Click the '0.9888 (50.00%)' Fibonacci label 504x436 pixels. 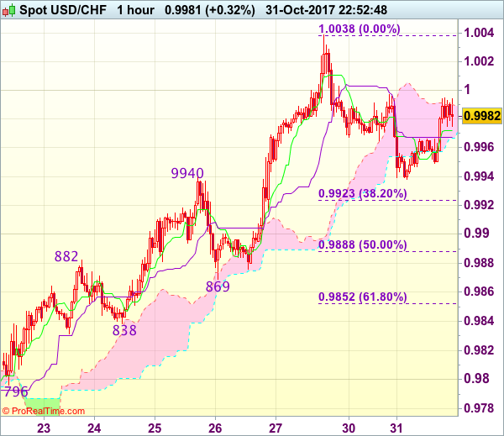click(x=363, y=244)
